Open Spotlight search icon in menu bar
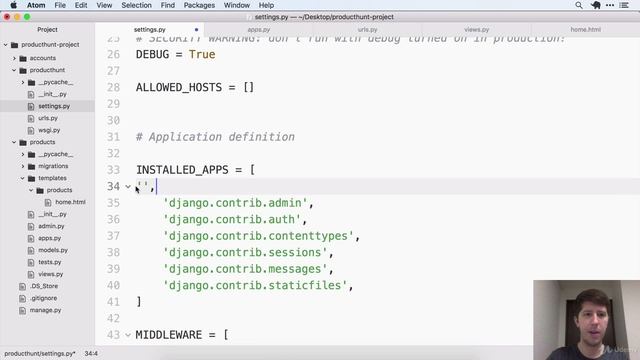The width and height of the screenshot is (640, 360). click(579, 5)
